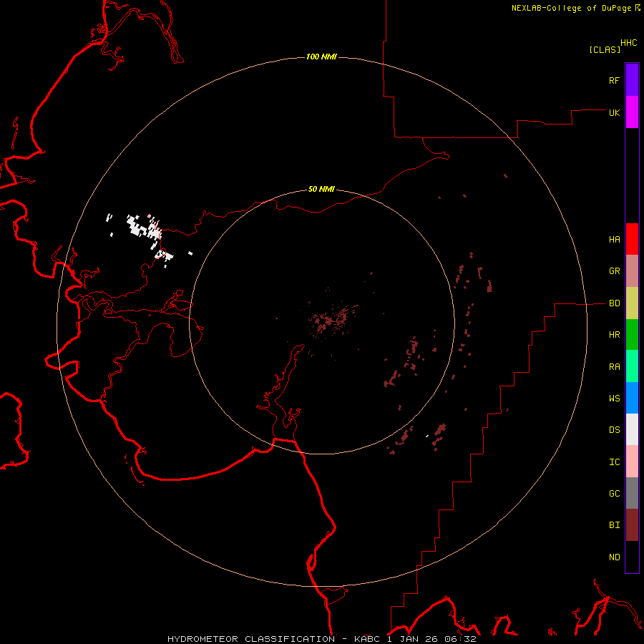Click the UK legend label
The height and width of the screenshot is (644, 644).
(x=614, y=112)
